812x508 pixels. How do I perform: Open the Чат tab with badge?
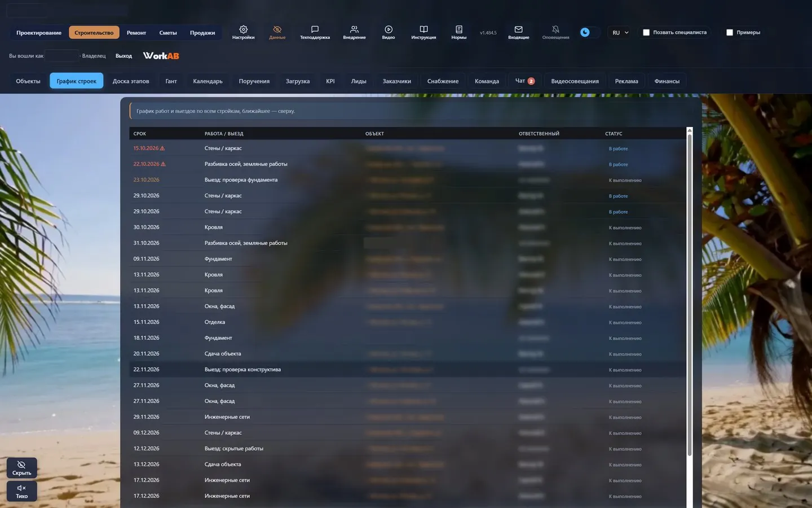(524, 81)
